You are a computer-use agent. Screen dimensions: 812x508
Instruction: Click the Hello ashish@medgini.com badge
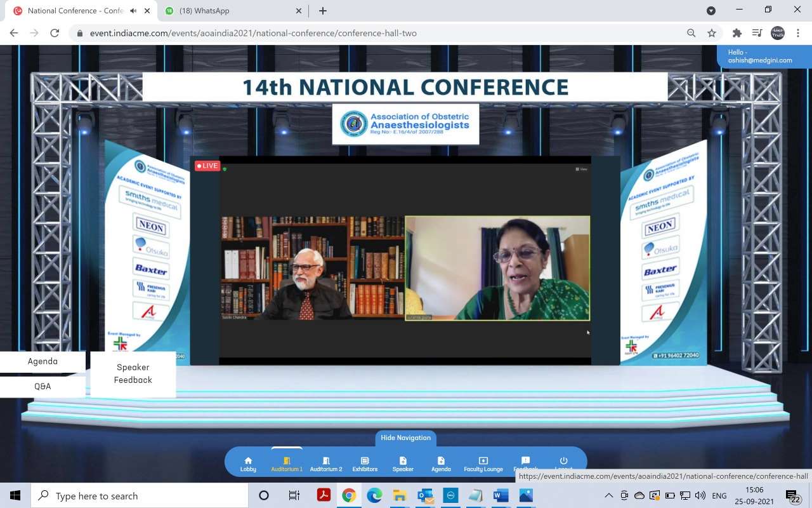pyautogui.click(x=764, y=56)
